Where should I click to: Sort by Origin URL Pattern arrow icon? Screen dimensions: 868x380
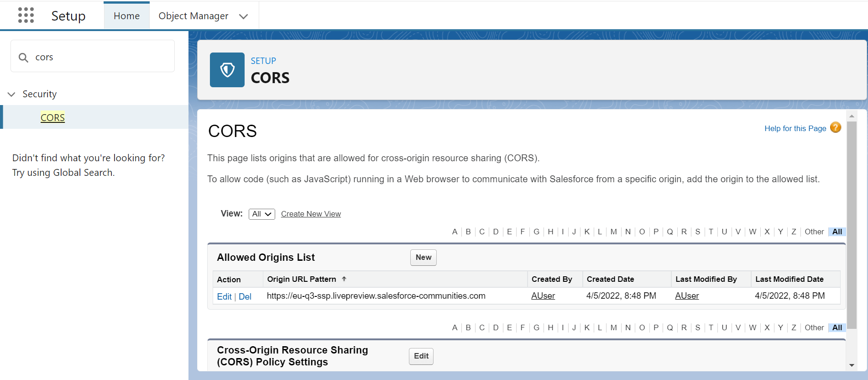[344, 279]
